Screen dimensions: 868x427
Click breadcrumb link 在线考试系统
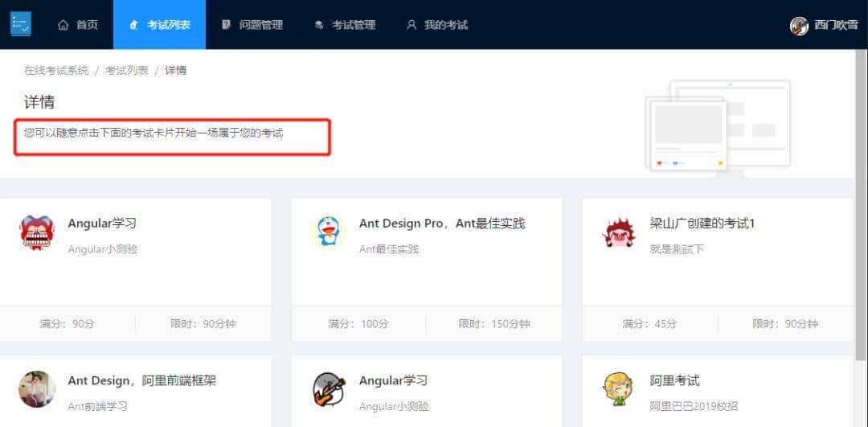coord(56,70)
